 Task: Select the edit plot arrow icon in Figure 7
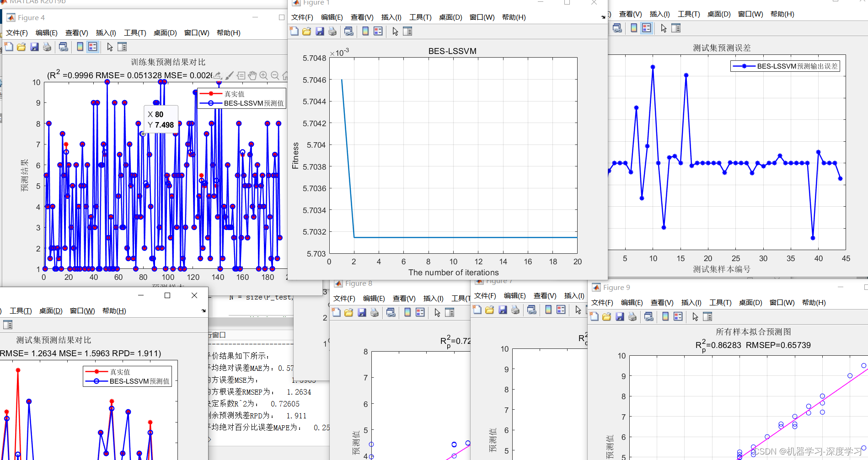coord(579,310)
